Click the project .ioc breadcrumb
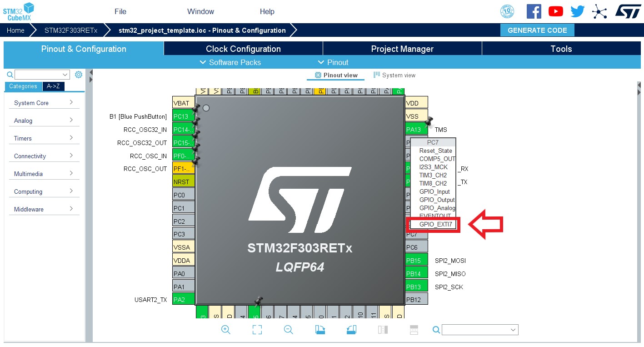644x347 pixels. (202, 30)
